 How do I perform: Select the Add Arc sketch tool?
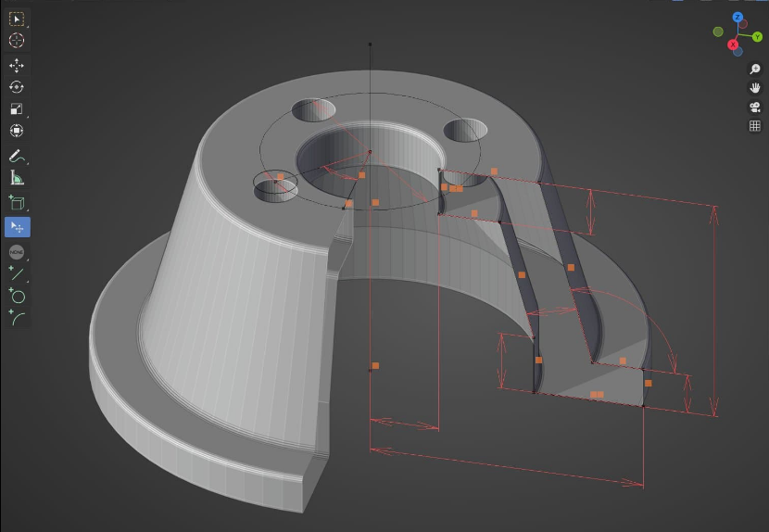tap(17, 318)
